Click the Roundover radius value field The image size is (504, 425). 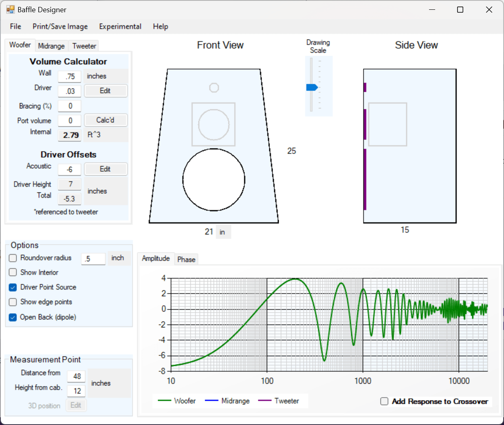click(x=93, y=259)
